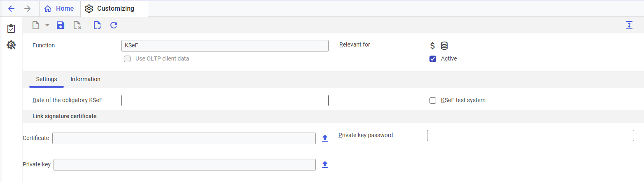Click the Private key password field
The height and width of the screenshot is (182, 644).
point(530,135)
